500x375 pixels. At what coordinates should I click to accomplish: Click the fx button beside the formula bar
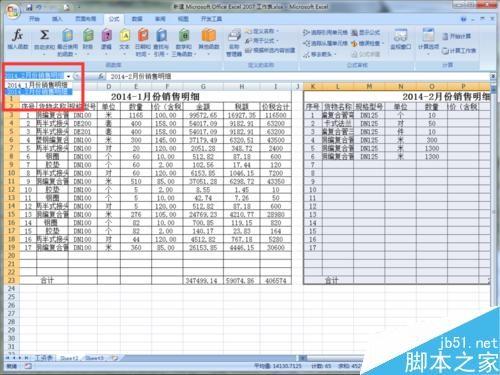click(x=101, y=76)
